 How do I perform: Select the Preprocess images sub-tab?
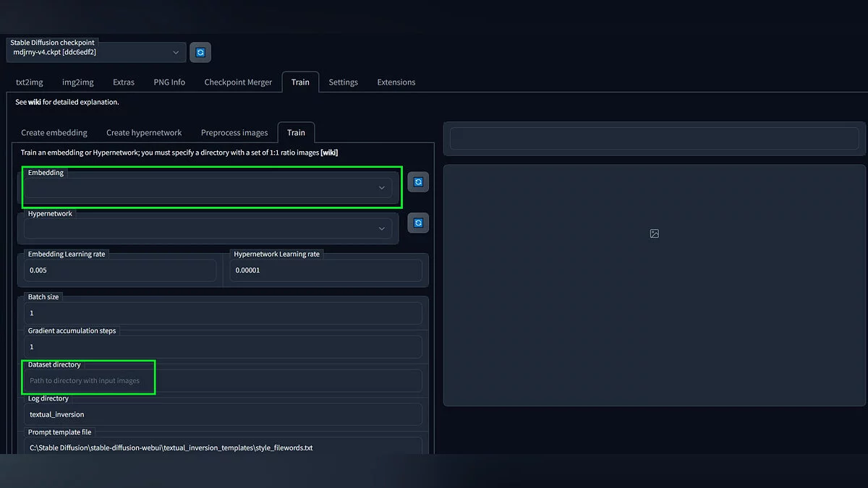coord(234,133)
